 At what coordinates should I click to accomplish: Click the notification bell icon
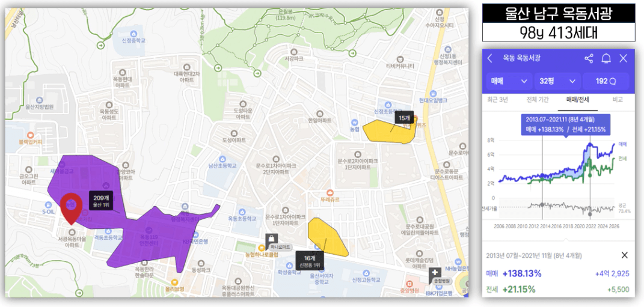click(606, 58)
